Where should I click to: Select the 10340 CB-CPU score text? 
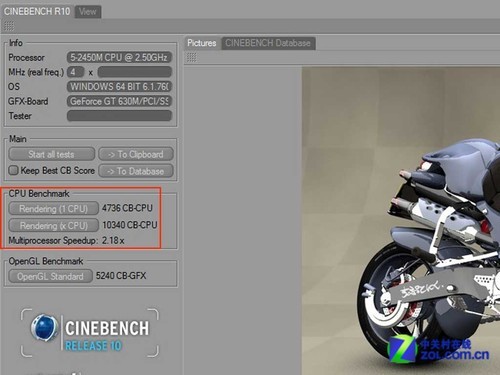tap(130, 225)
